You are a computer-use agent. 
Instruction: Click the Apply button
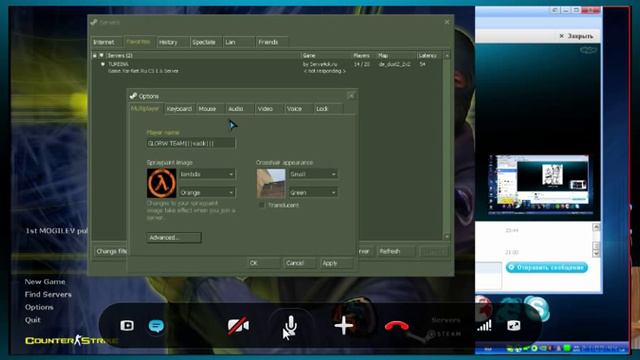[x=336, y=263]
